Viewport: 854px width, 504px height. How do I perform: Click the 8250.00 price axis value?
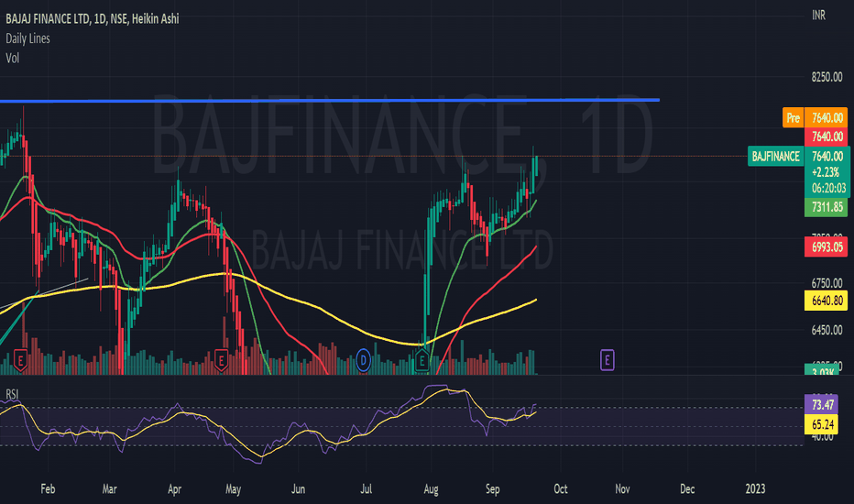[827, 77]
